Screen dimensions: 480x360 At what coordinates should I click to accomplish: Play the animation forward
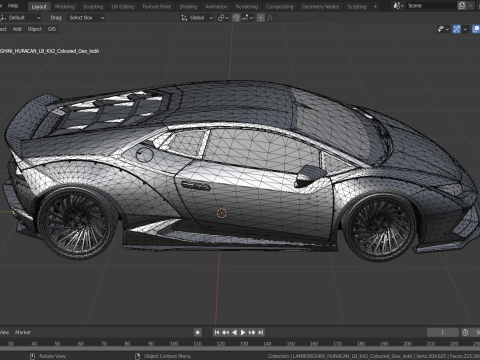tap(243, 332)
